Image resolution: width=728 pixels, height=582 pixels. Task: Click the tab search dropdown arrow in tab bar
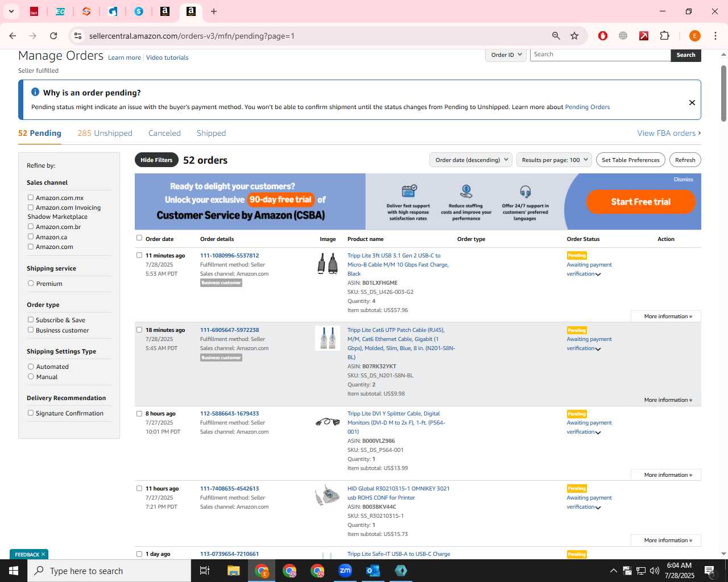11,11
